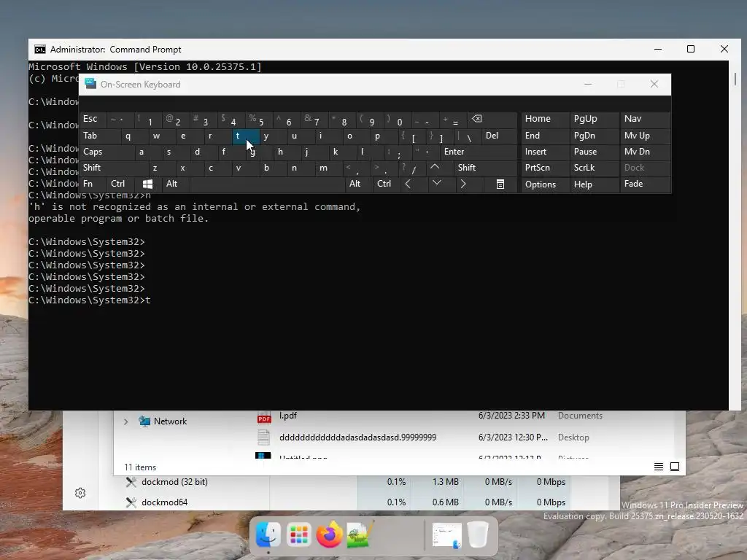Click the Enter key on keyboard
Image resolution: width=747 pixels, height=560 pixels.
[479, 152]
